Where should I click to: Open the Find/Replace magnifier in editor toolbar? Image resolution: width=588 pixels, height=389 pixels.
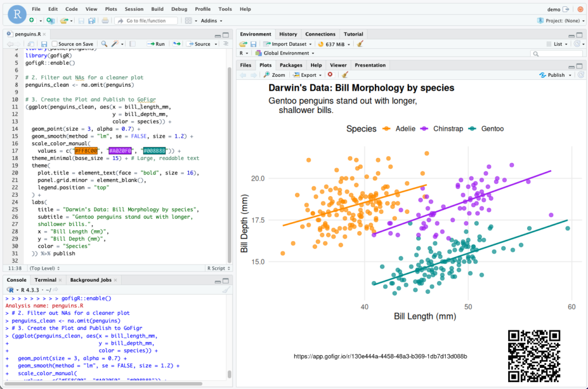[x=104, y=44]
